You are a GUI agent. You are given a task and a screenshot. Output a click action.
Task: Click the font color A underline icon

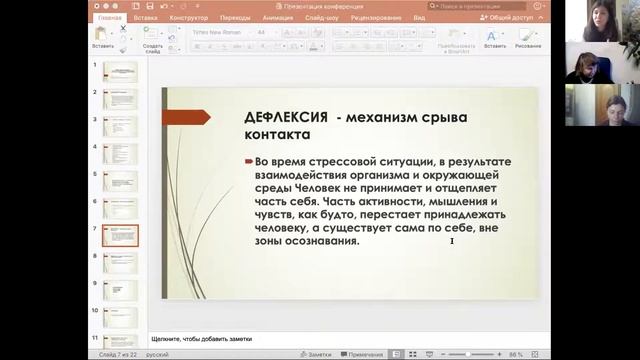point(313,46)
